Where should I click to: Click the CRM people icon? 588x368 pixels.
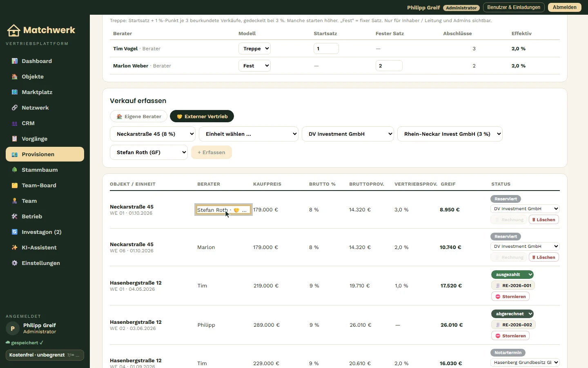tap(15, 123)
